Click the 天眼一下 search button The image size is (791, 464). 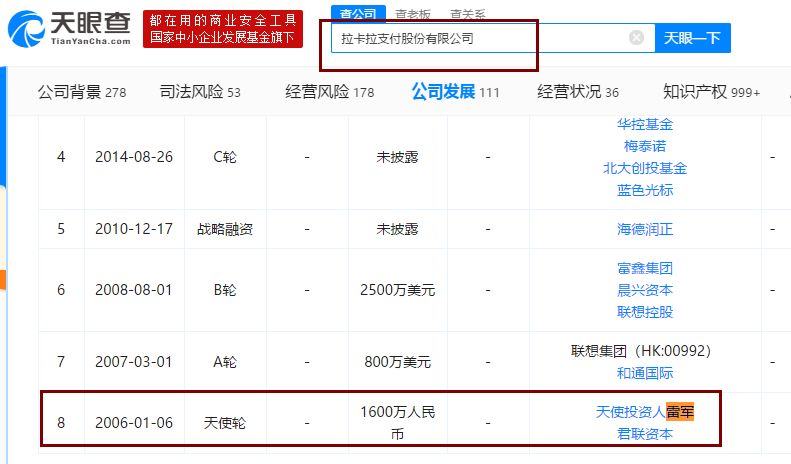(692, 38)
